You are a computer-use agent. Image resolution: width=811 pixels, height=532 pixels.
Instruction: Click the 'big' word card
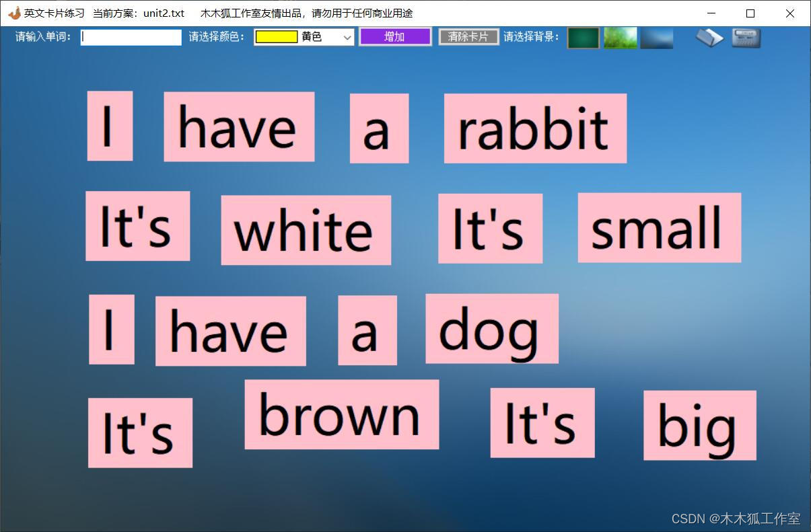click(700, 426)
